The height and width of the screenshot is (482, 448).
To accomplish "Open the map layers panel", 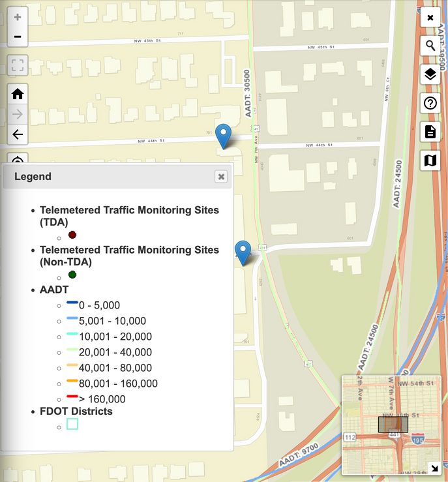I will [x=430, y=74].
